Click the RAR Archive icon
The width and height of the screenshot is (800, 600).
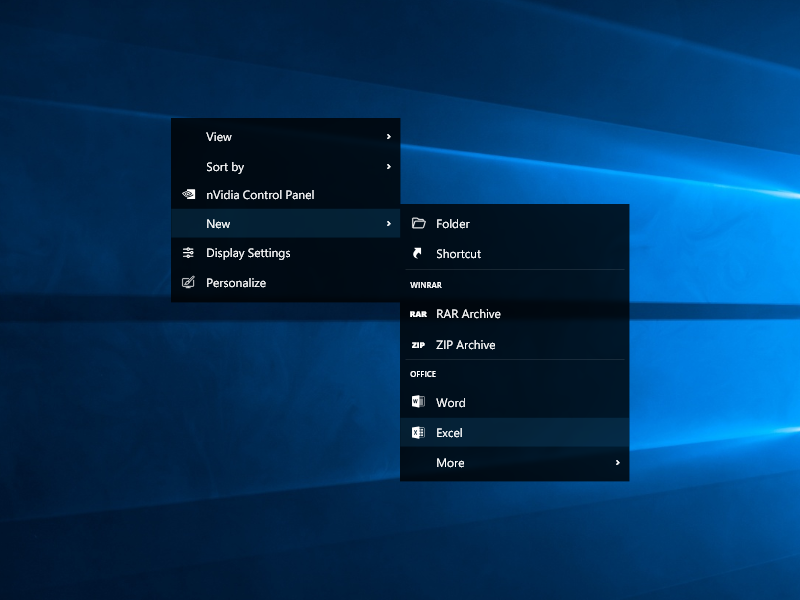418,314
